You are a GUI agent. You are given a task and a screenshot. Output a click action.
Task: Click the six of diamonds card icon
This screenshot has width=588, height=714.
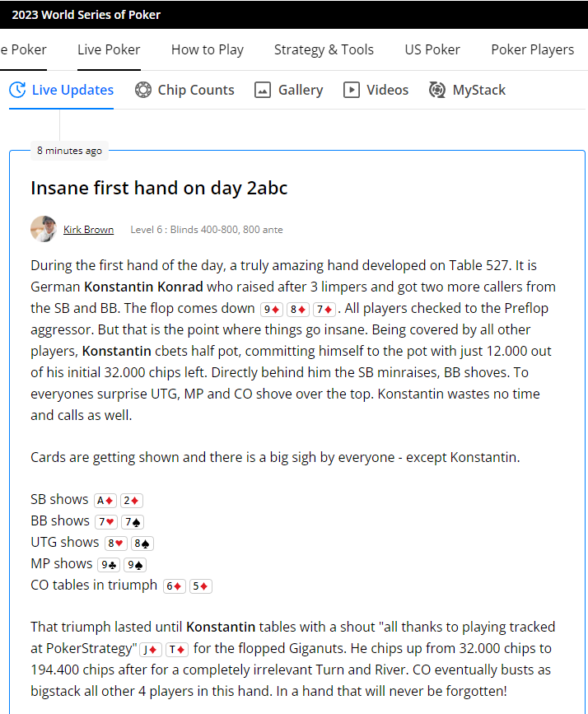(x=175, y=586)
